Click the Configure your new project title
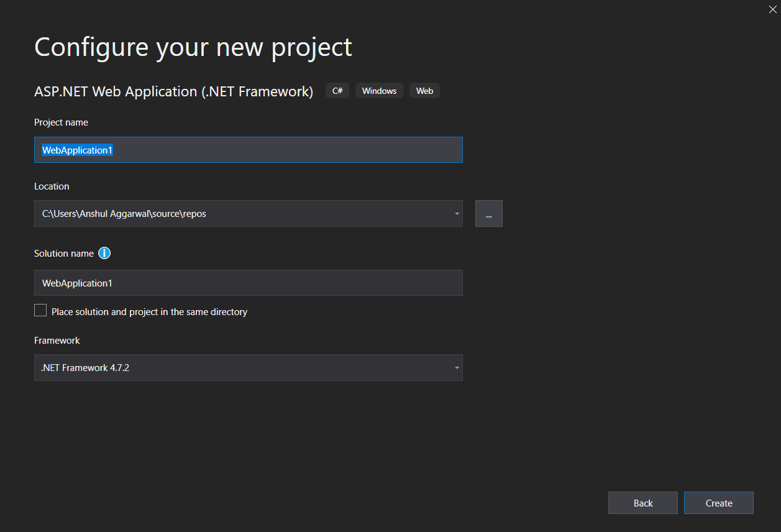The width and height of the screenshot is (781, 532). [x=193, y=47]
